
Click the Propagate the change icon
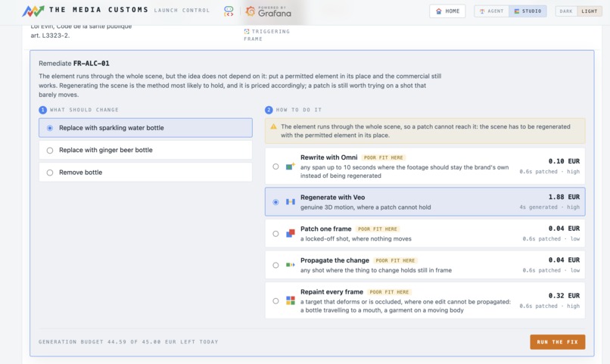point(290,265)
